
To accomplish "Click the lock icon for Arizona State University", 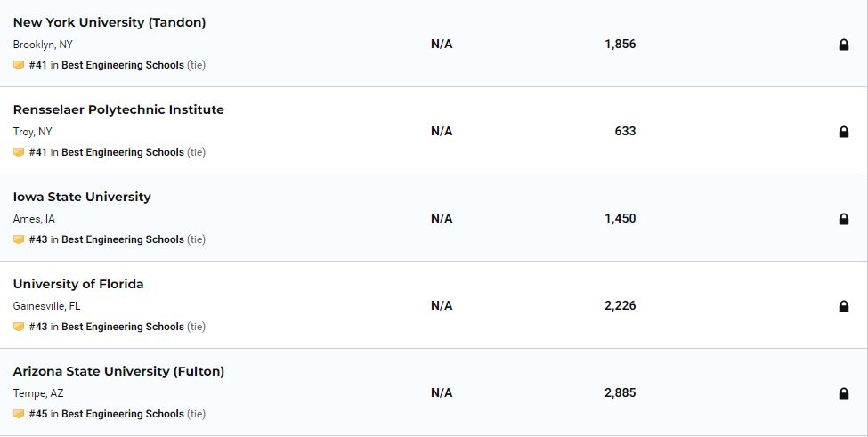I will pos(844,393).
